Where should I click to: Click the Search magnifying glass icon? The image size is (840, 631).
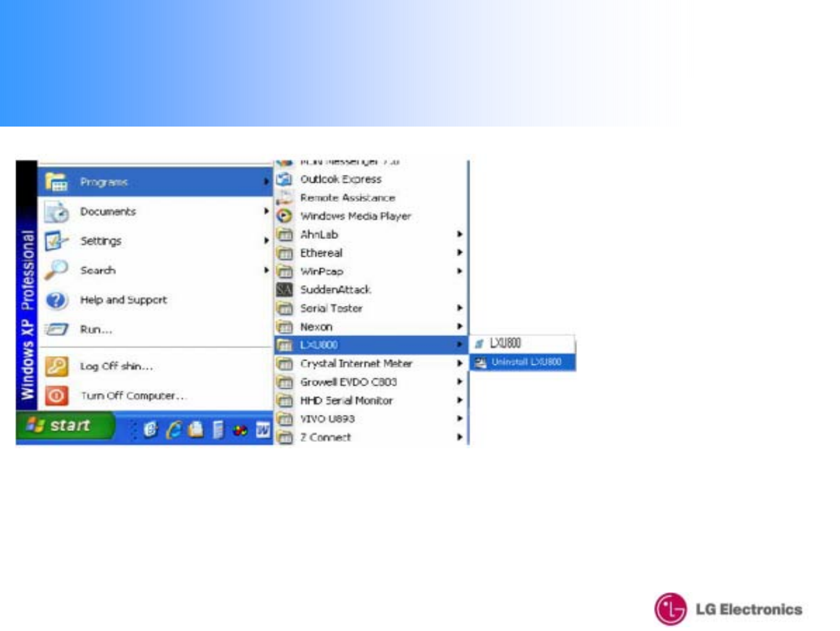(x=56, y=270)
